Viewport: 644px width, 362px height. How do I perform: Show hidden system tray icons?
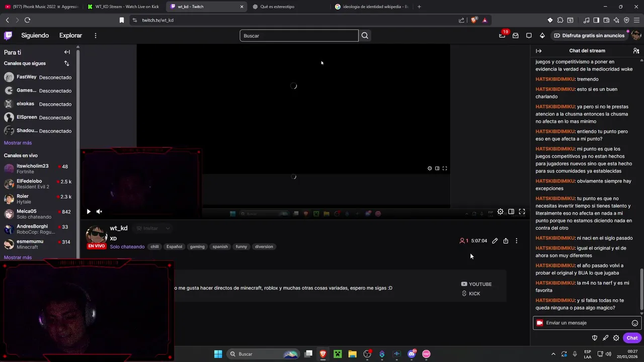pos(553,354)
